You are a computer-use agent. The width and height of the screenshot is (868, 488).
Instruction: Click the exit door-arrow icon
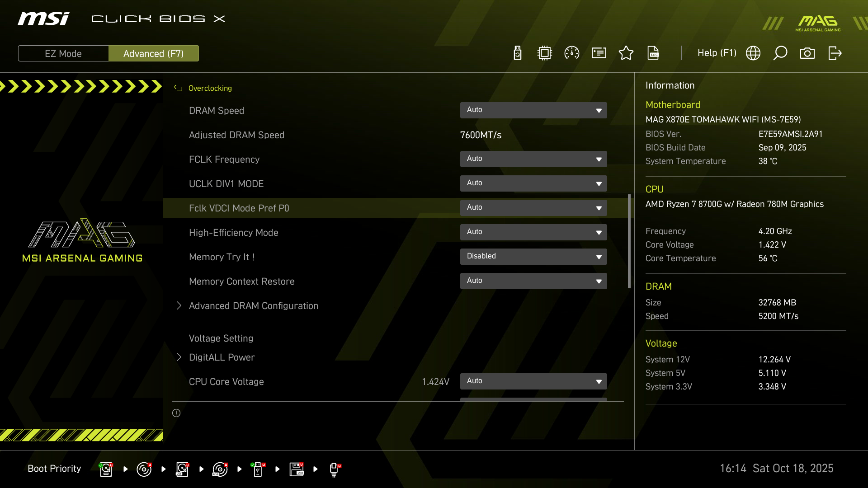tap(835, 53)
